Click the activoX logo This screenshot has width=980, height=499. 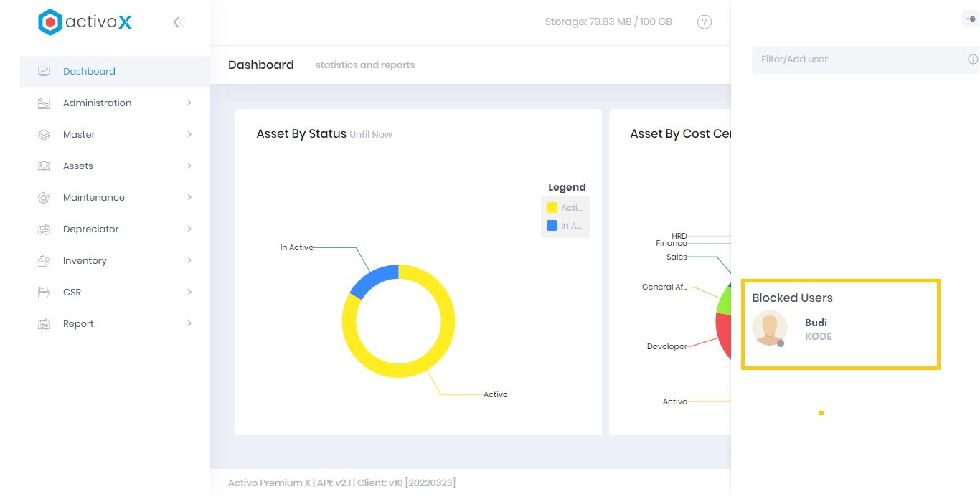tap(85, 22)
